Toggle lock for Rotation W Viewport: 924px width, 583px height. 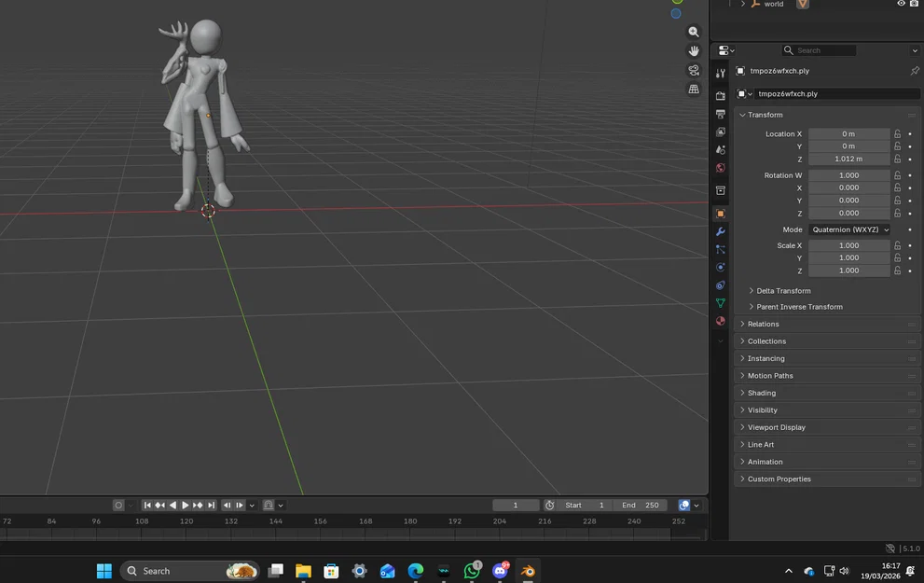click(898, 175)
